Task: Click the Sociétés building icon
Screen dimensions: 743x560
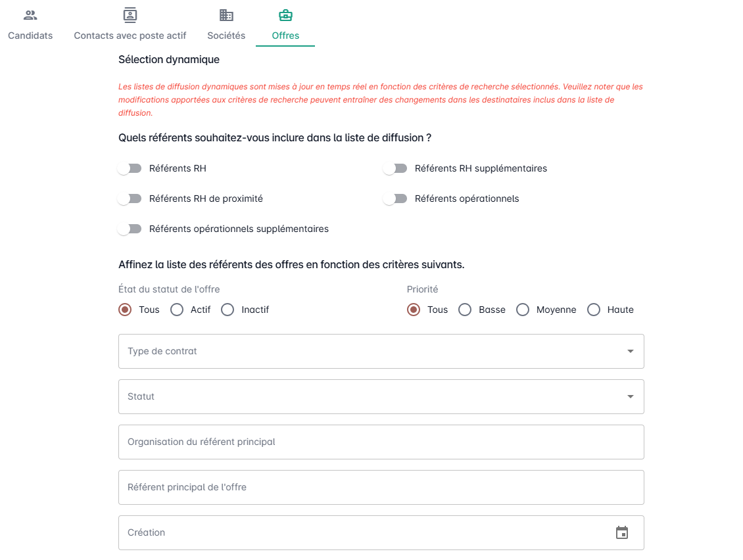Action: (226, 15)
